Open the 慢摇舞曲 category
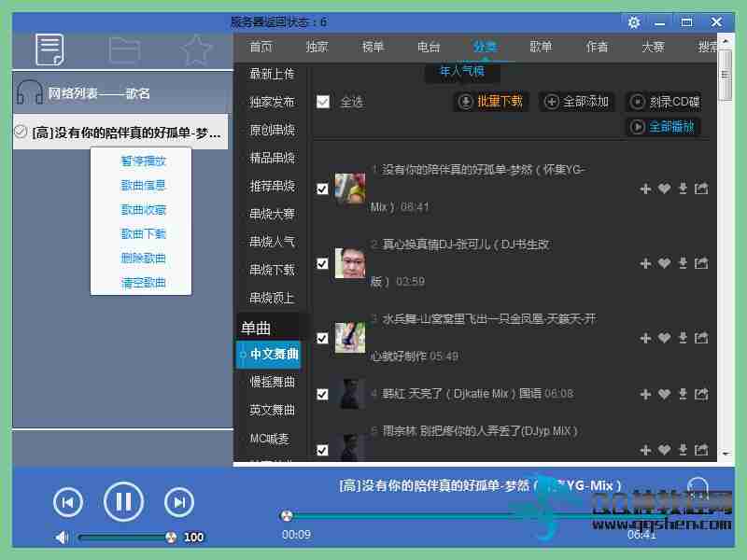 click(x=272, y=382)
